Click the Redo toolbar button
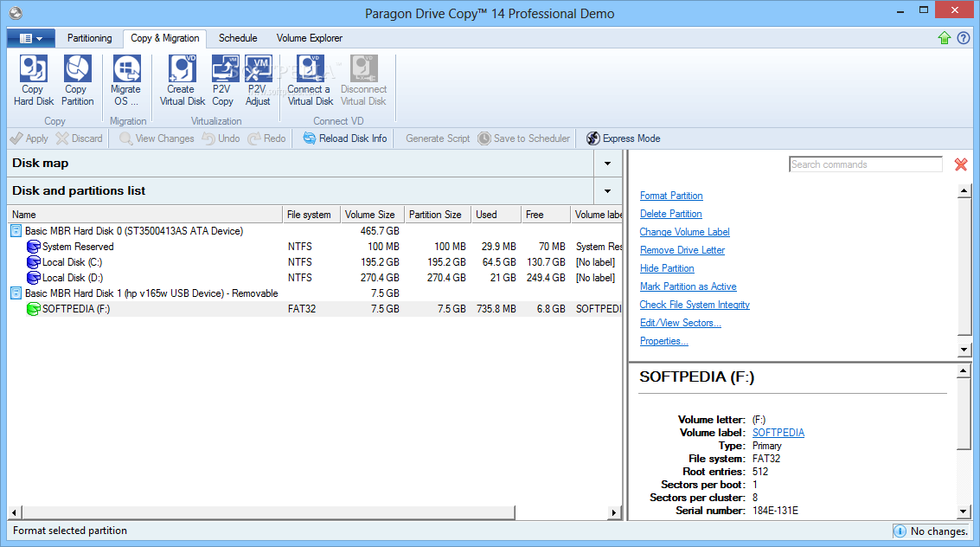The height and width of the screenshot is (547, 980). coord(267,138)
